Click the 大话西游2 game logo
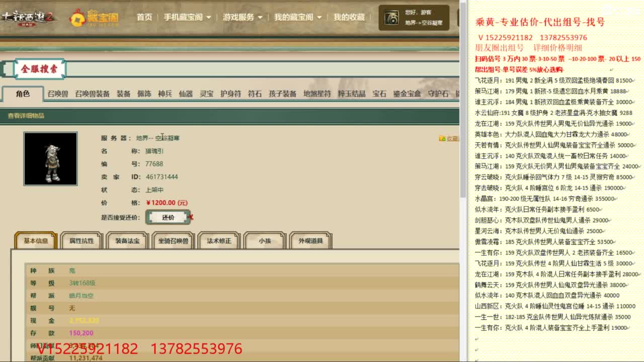 pos(28,18)
